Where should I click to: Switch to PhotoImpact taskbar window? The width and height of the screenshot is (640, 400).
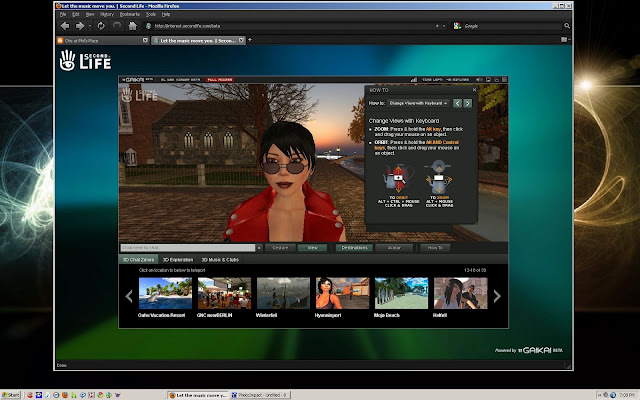tap(260, 395)
